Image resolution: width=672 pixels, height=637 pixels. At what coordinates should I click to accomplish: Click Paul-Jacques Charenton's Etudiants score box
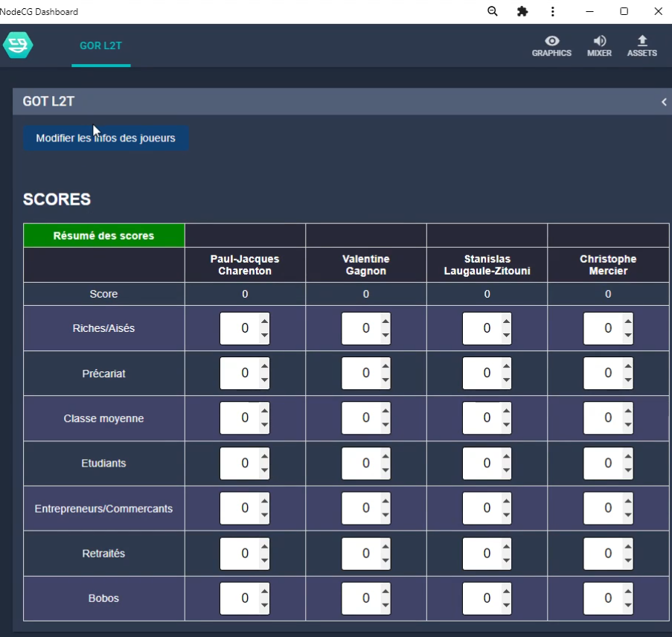(x=240, y=463)
